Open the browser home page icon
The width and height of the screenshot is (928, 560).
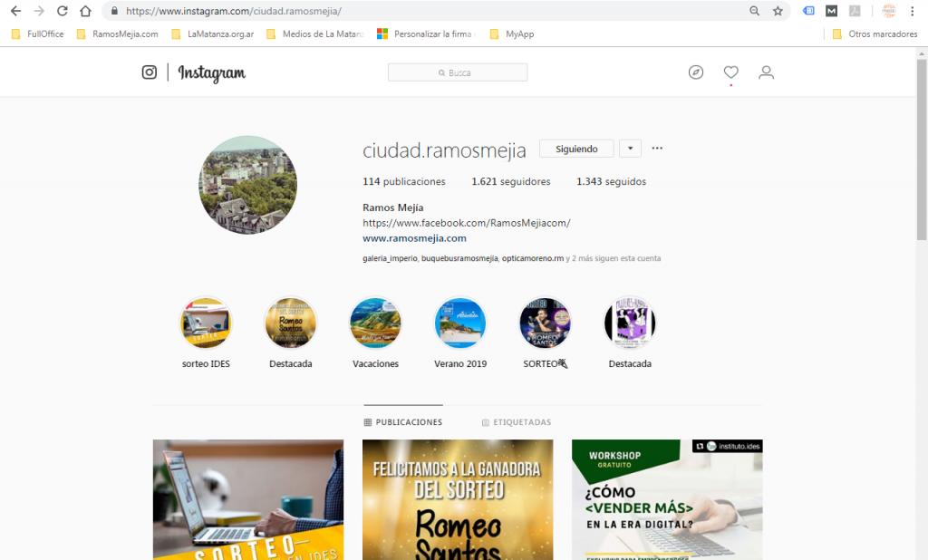point(86,11)
